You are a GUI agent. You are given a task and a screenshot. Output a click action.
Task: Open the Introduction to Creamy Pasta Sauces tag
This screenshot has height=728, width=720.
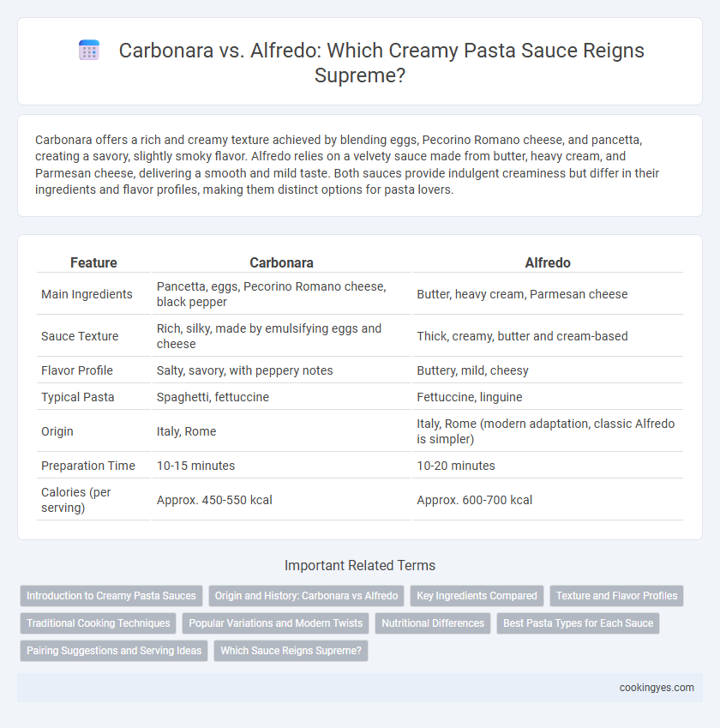[x=111, y=596]
